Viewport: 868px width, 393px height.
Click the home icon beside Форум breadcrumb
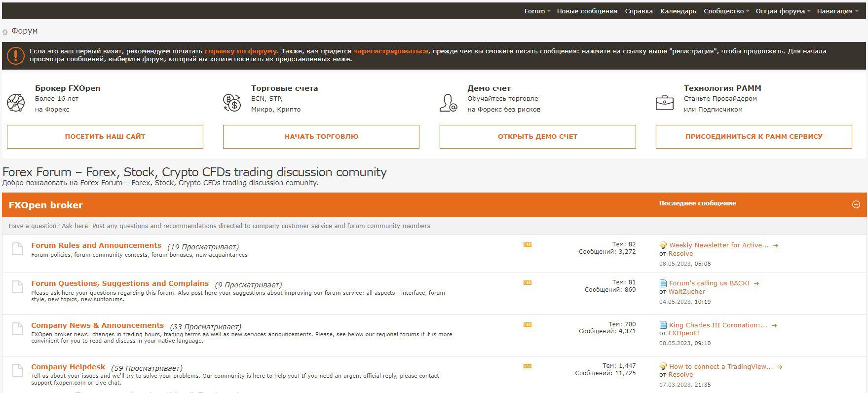(5, 32)
